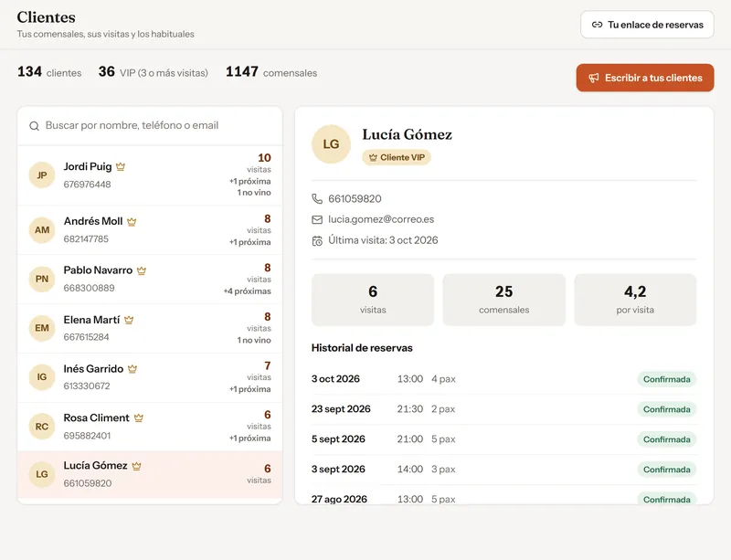Click the 25 comensales stat card
The width and height of the screenshot is (731, 560).
[x=504, y=300]
